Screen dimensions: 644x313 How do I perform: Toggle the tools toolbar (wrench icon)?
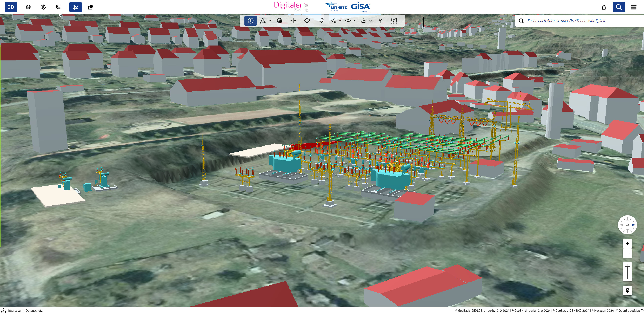75,7
